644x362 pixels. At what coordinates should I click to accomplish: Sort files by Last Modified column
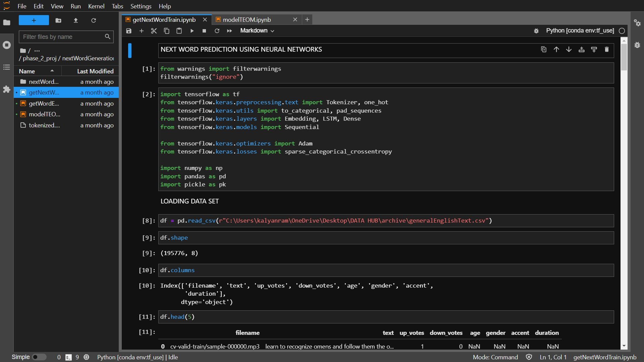point(90,71)
